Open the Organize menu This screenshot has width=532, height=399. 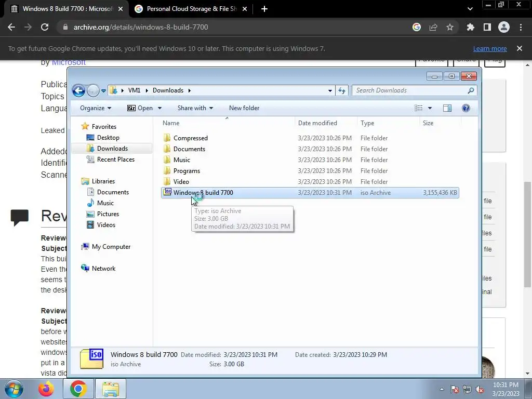[x=96, y=108]
